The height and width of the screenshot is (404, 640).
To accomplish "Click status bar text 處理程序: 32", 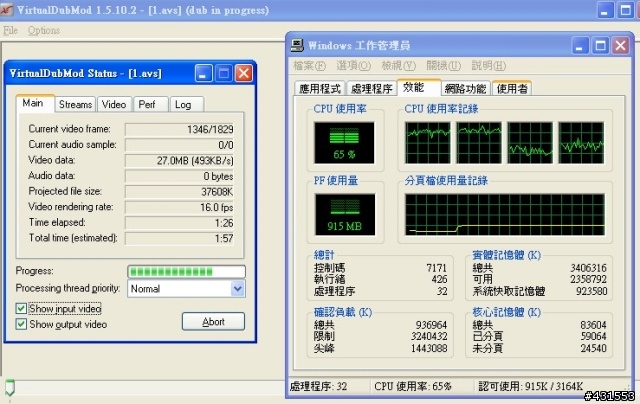I will tap(318, 386).
